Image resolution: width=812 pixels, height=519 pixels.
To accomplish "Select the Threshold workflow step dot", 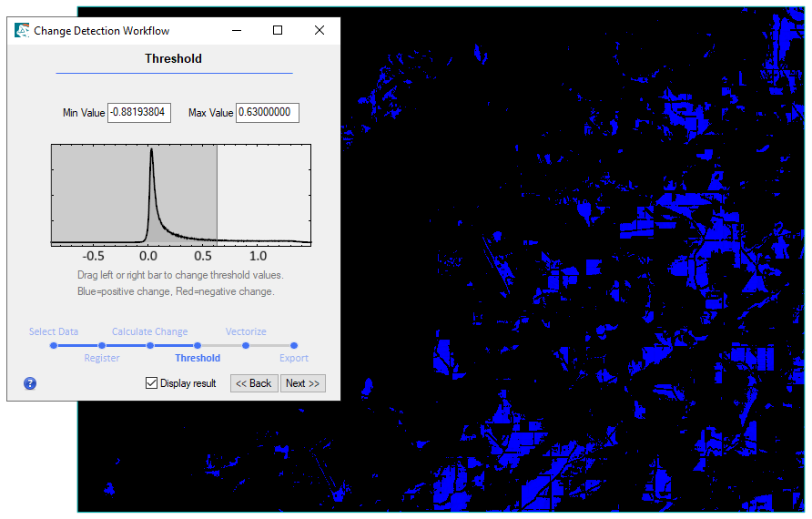I will click(198, 346).
